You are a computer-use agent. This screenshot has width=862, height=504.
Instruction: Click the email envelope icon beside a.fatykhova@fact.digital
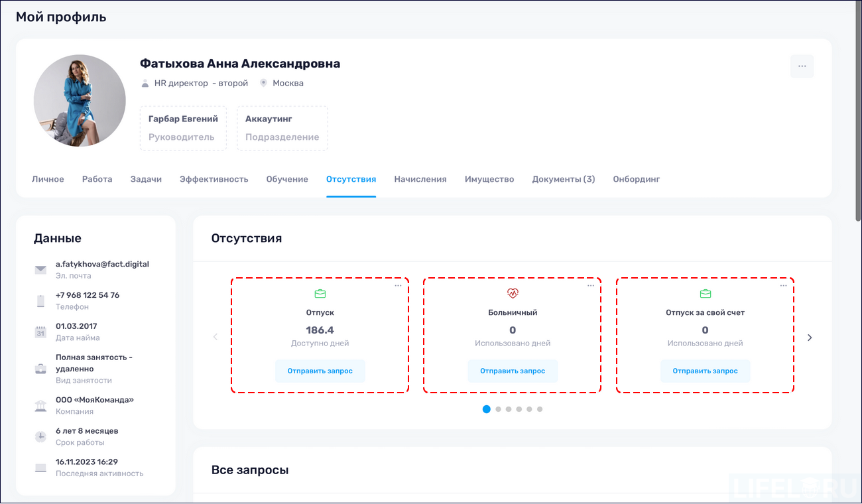coord(40,269)
